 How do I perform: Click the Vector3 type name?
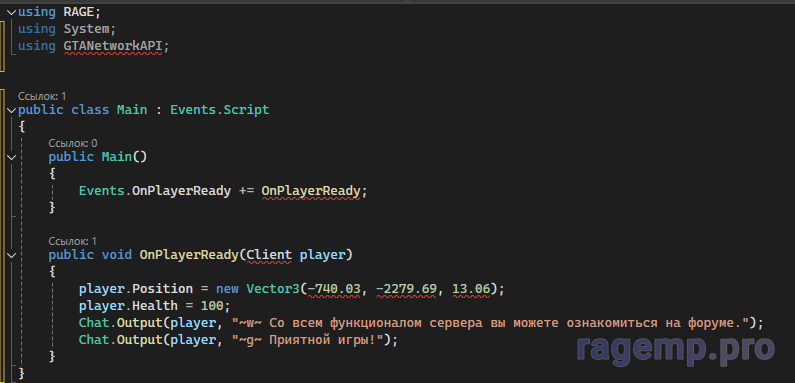273,289
